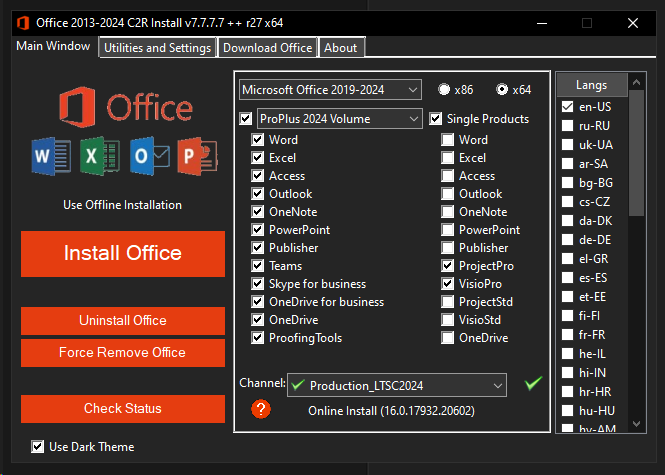This screenshot has height=475, width=665.
Task: Expand ProPlus 2024 Volume edition dropdown
Action: tap(339, 119)
